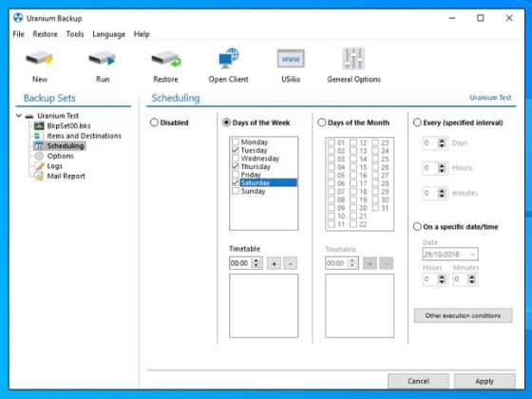Add time with weekly Timetable plus button
532x399 pixels.
[x=275, y=263]
